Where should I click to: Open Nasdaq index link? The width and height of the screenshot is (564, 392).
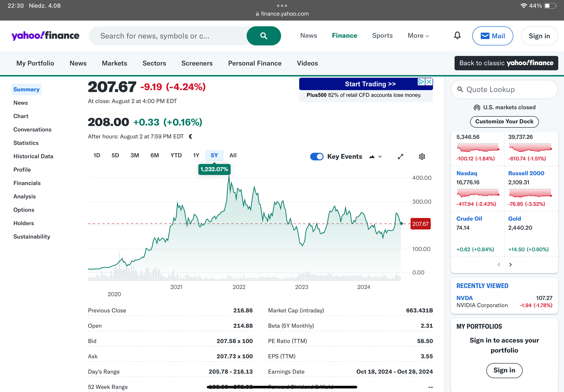[x=466, y=173]
